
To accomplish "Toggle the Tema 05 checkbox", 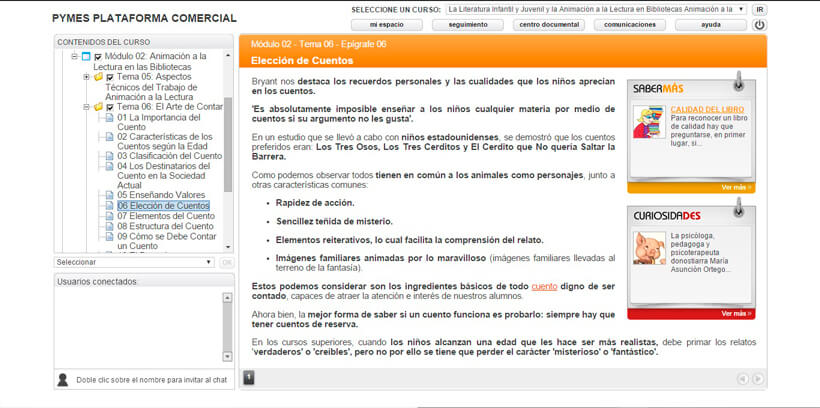I will click(110, 77).
